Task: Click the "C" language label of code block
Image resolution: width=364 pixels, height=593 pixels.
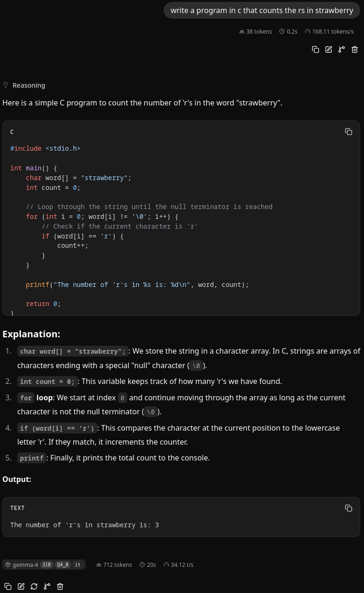Action: [x=12, y=132]
